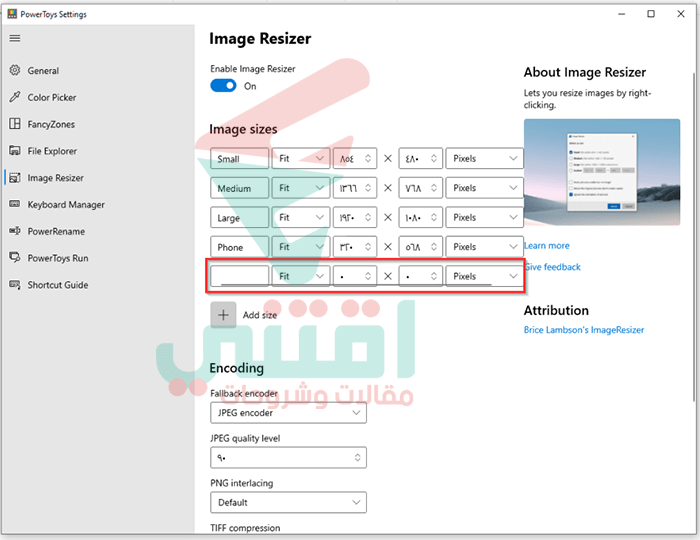Click the Shortcut Guide icon
The width and height of the screenshot is (700, 540).
click(15, 284)
